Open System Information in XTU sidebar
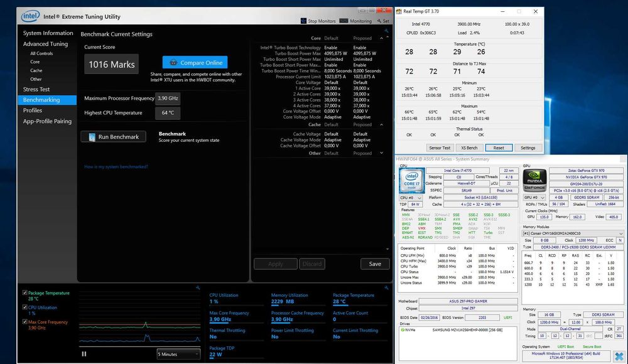Image resolution: width=628 pixels, height=364 pixels. tap(48, 33)
